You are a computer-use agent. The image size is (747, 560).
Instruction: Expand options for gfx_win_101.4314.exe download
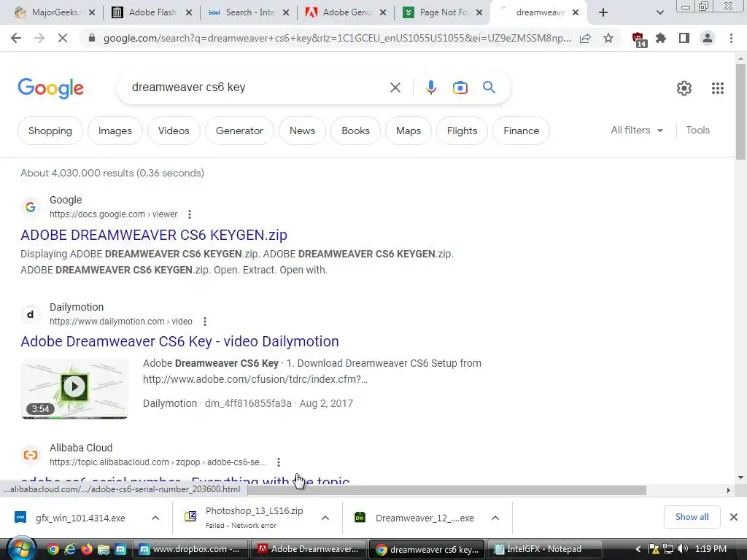pos(155,518)
